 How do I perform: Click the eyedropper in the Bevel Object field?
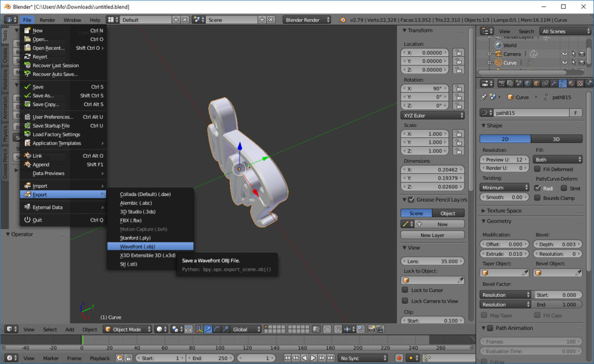tap(578, 272)
